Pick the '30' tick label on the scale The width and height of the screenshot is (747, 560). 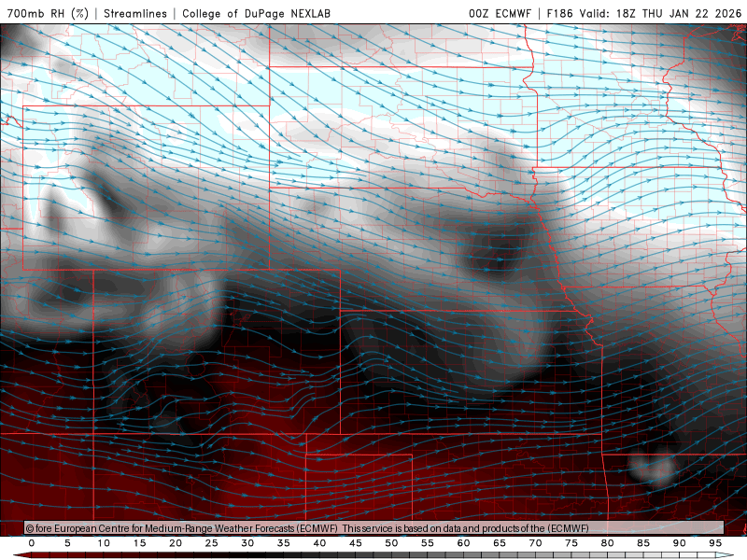coord(247,543)
